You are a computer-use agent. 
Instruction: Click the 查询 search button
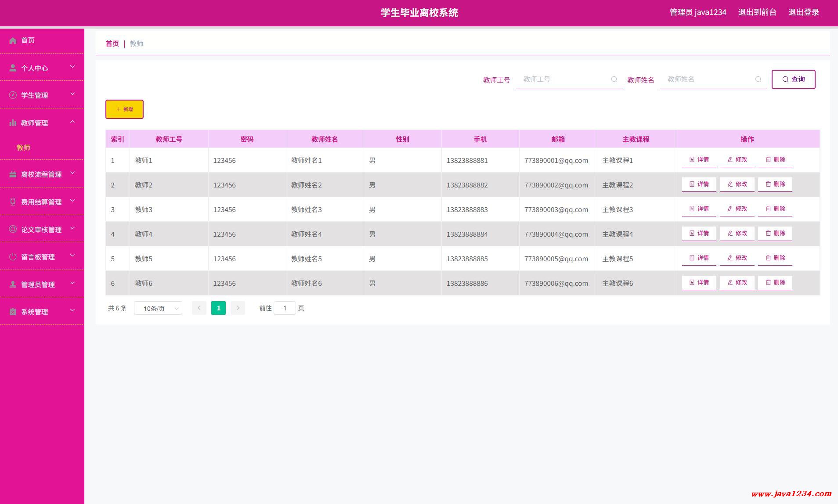(x=793, y=79)
